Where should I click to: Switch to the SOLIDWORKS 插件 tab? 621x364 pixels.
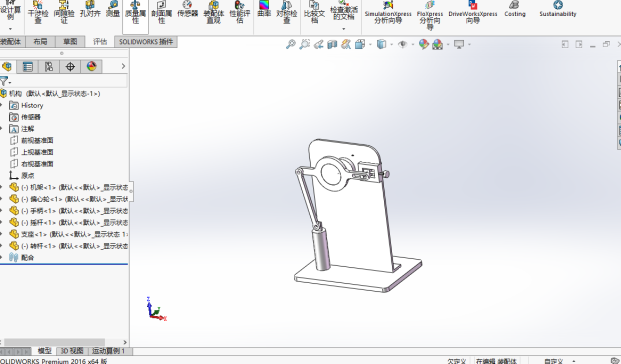click(146, 41)
